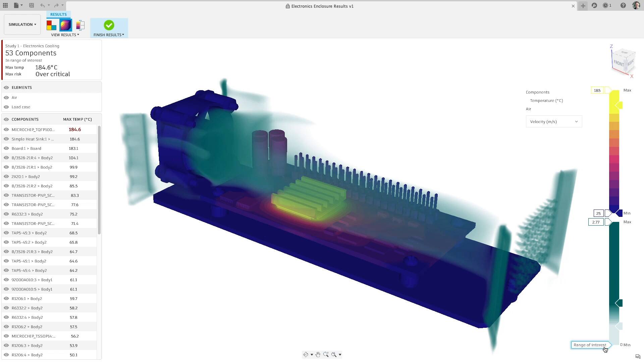Select the red-yellow-blue risk results icon
This screenshot has height=362, width=644.
click(x=51, y=25)
